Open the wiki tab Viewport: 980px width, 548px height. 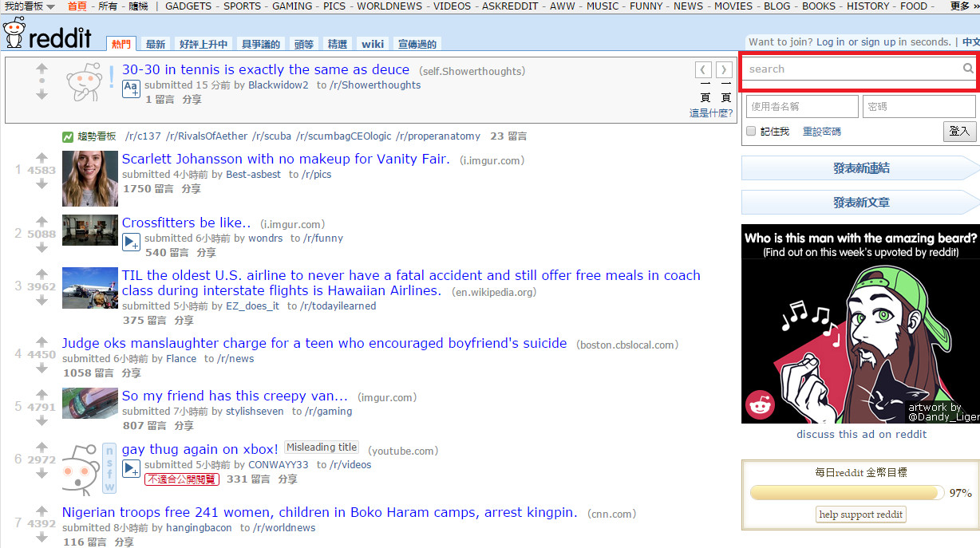point(372,44)
